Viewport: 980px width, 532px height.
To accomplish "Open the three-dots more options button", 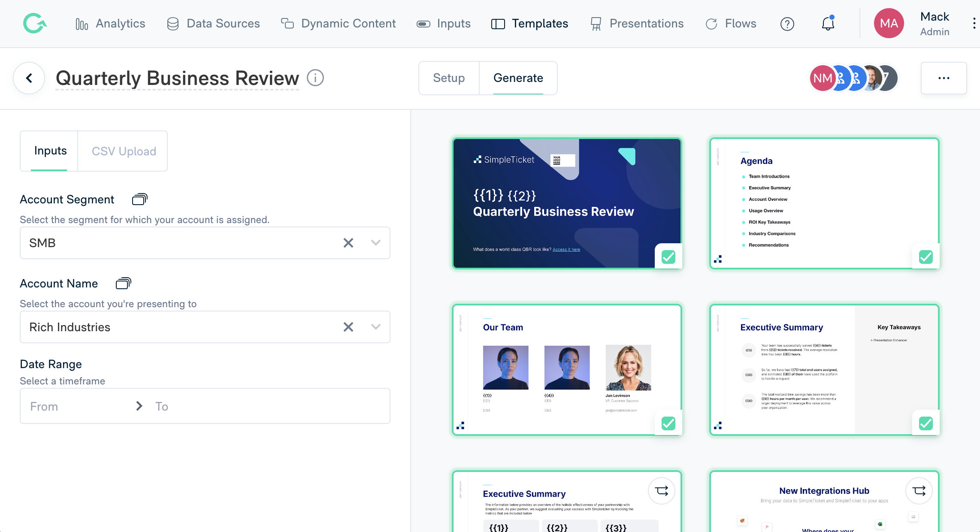I will [x=944, y=78].
